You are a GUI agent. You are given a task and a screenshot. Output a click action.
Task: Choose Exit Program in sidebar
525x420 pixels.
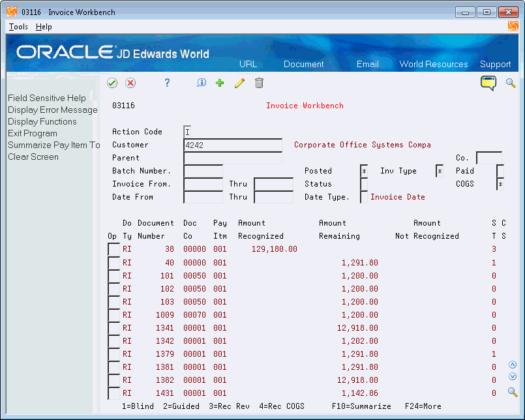coord(33,133)
